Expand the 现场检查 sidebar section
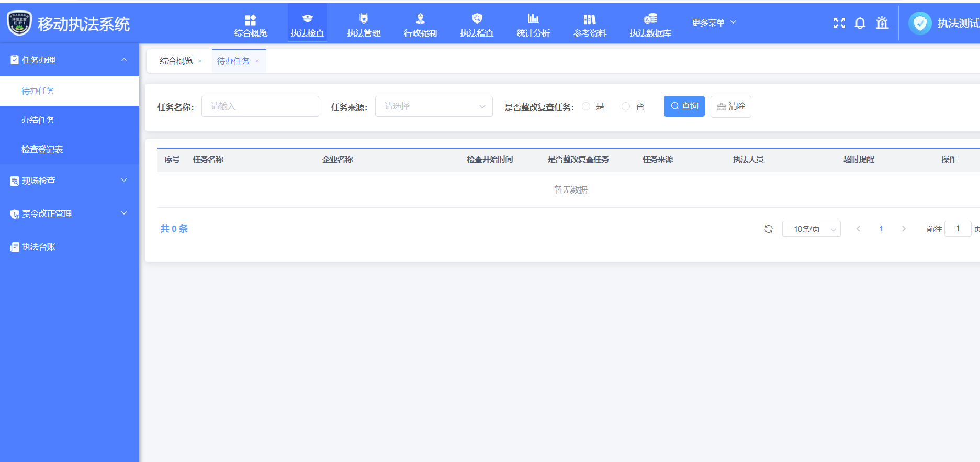The width and height of the screenshot is (980, 462). 70,181
